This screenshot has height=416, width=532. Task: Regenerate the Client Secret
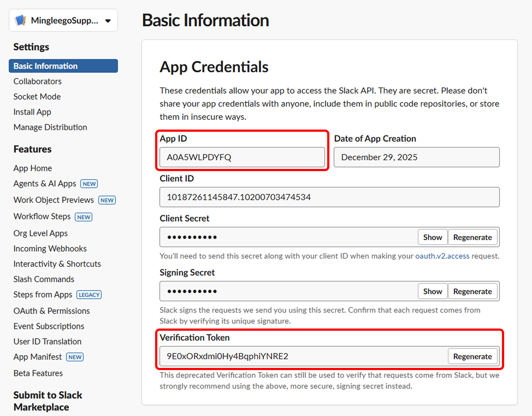[473, 237]
